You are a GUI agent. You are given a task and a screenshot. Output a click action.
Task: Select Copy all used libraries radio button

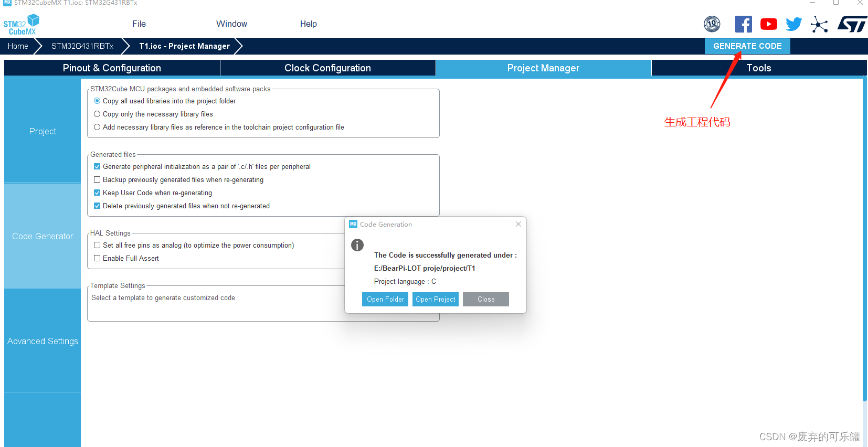pos(97,101)
